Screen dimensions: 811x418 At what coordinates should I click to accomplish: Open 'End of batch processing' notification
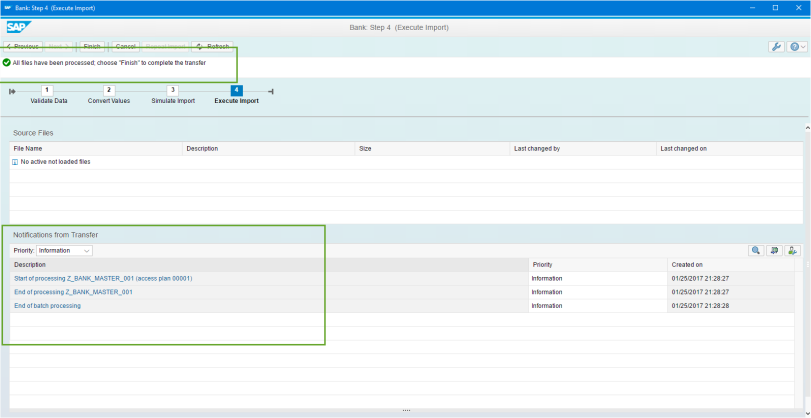pyautogui.click(x=47, y=306)
